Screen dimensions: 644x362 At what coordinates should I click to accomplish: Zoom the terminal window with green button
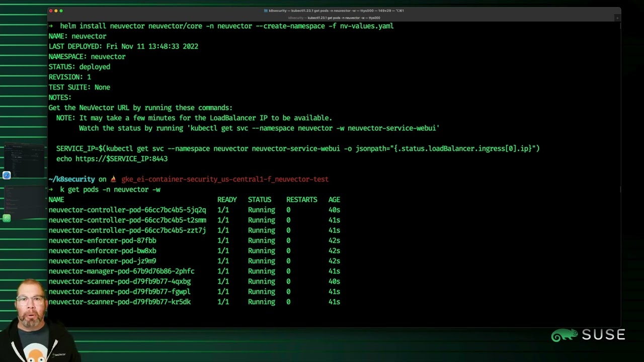pos(61,11)
